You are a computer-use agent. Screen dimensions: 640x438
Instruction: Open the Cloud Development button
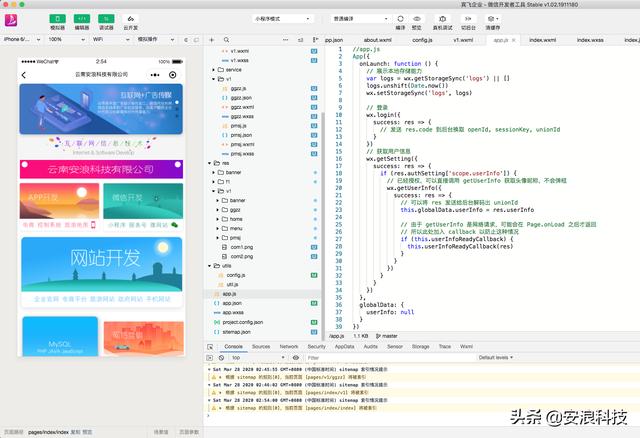tap(131, 19)
